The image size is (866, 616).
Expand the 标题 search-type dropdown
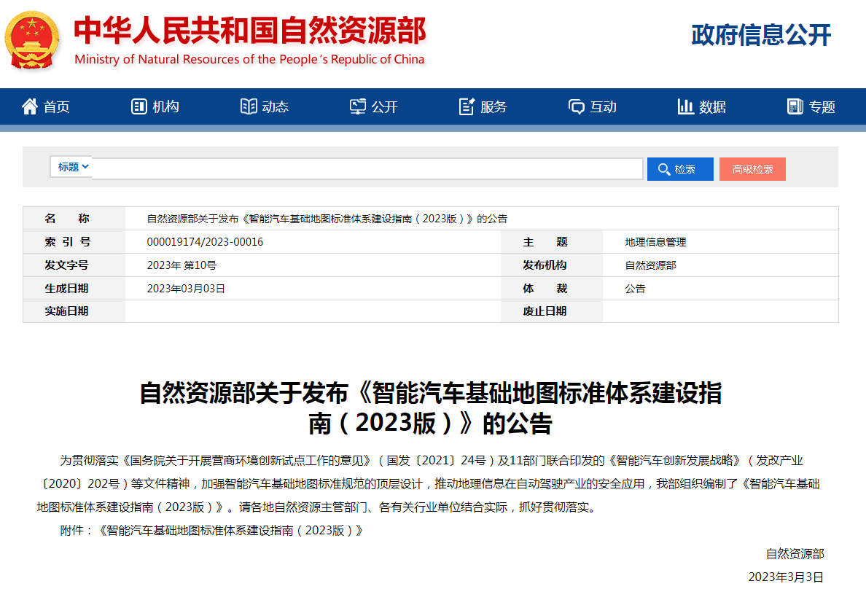(x=71, y=167)
